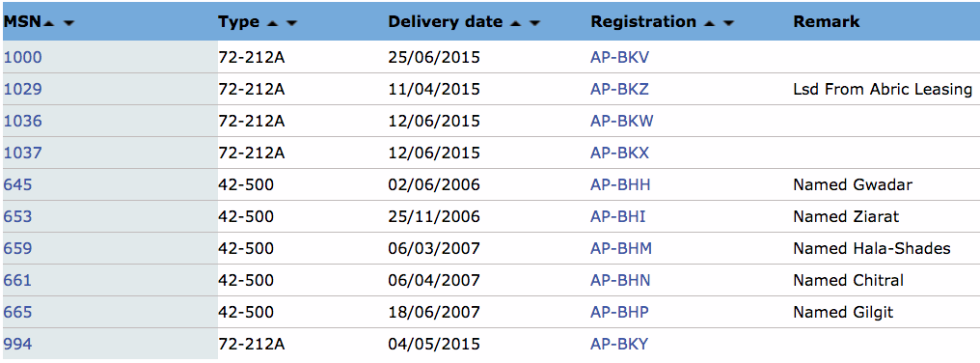The width and height of the screenshot is (980, 363).
Task: Open registration AP-BKY link
Action: point(619,345)
